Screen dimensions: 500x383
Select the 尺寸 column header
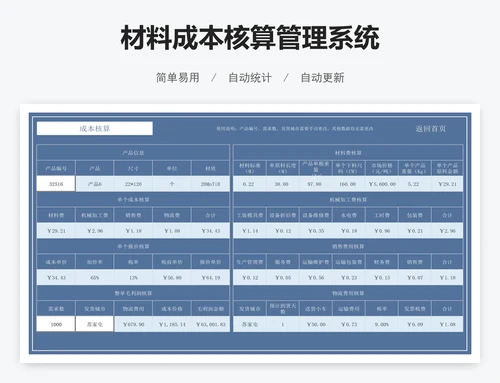click(133, 168)
